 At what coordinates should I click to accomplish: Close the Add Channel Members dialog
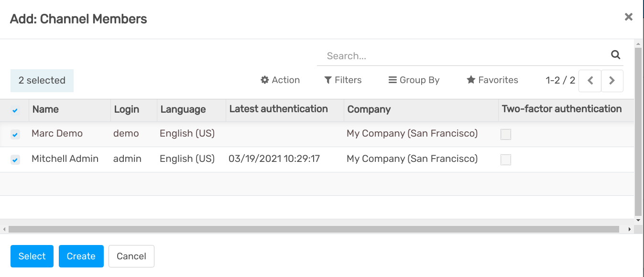[x=628, y=17]
